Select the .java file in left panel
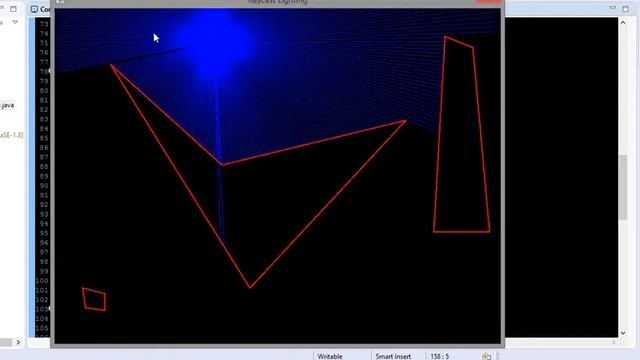Screen dimensions: 640x360 (x=7, y=105)
